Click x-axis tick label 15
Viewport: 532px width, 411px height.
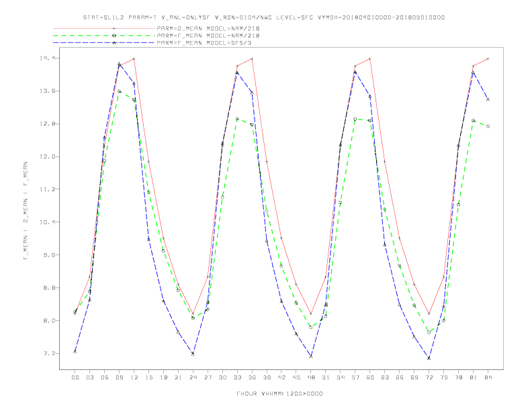click(148, 377)
